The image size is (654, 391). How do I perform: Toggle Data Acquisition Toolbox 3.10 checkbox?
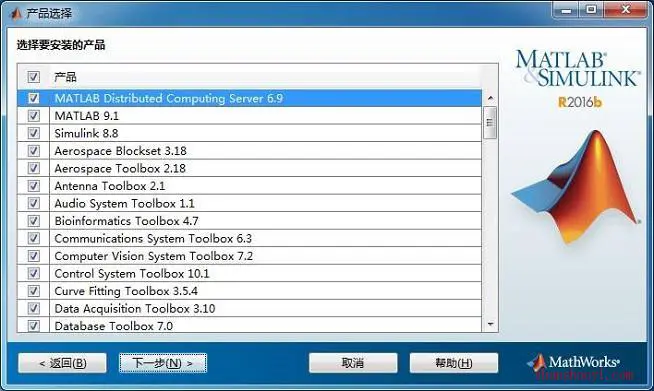pyautogui.click(x=34, y=308)
